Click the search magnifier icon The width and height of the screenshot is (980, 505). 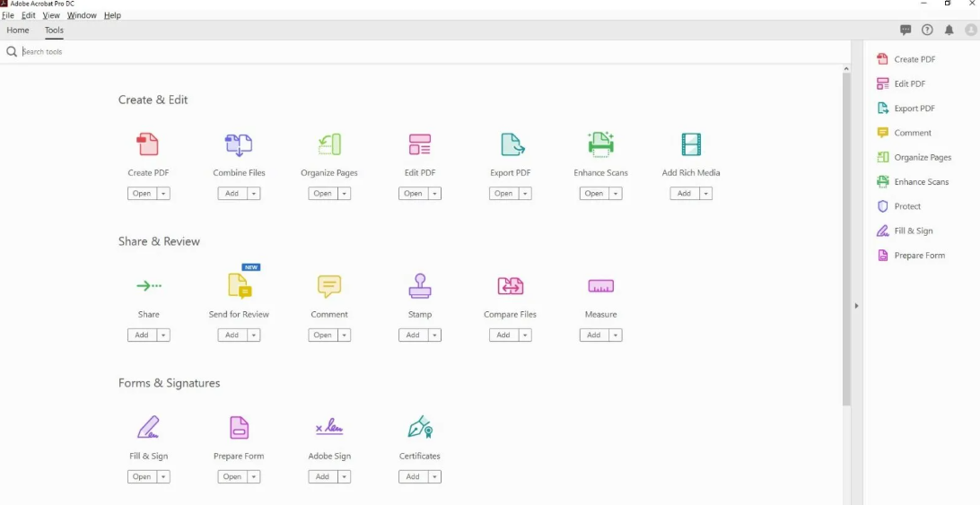pos(12,52)
